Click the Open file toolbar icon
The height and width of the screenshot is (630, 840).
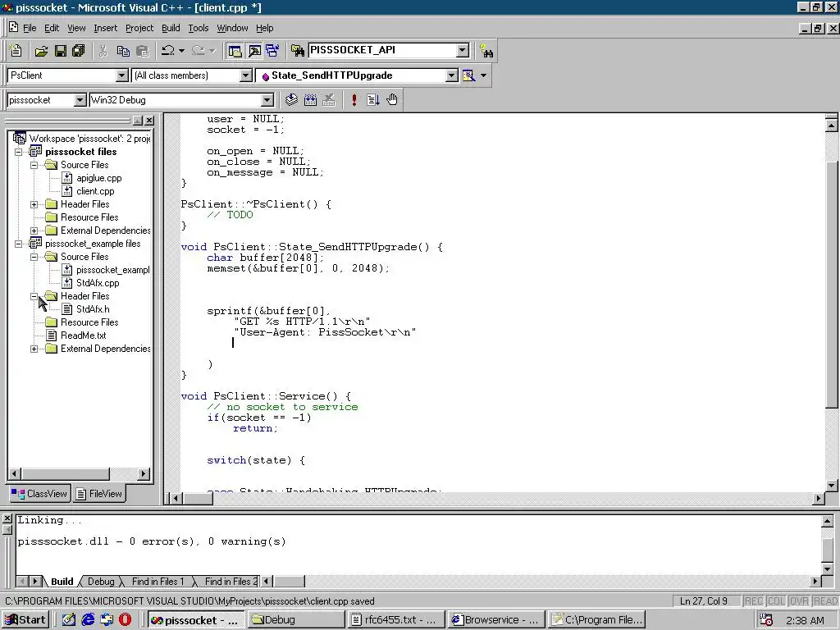tap(41, 51)
